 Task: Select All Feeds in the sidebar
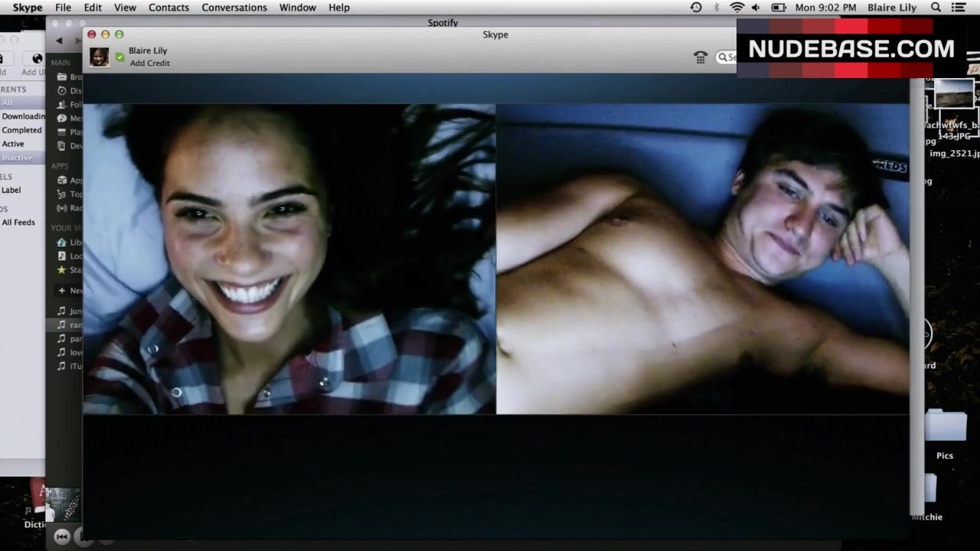click(18, 223)
